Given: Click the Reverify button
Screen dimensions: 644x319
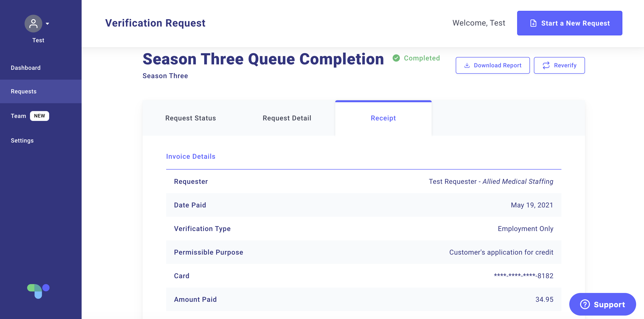Looking at the screenshot, I should tap(559, 65).
